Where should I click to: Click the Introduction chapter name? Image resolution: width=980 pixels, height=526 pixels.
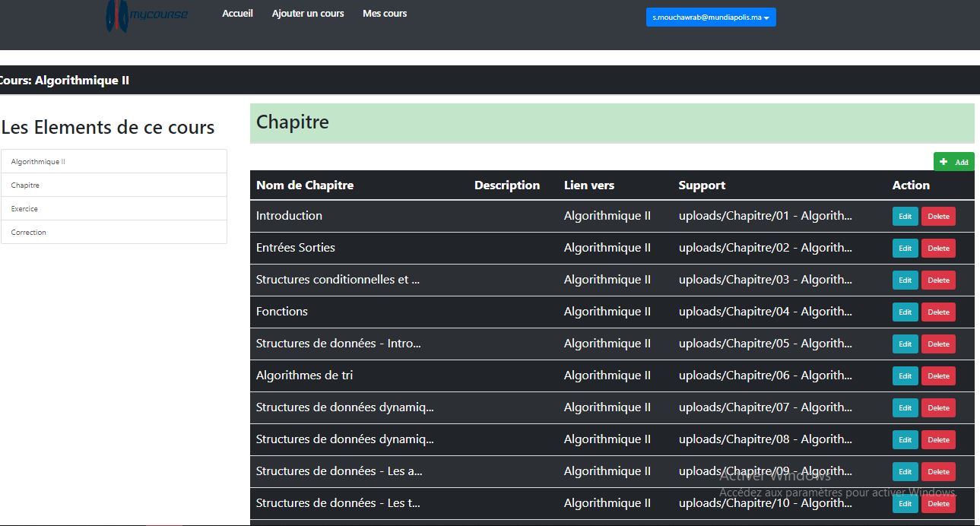[x=289, y=216]
